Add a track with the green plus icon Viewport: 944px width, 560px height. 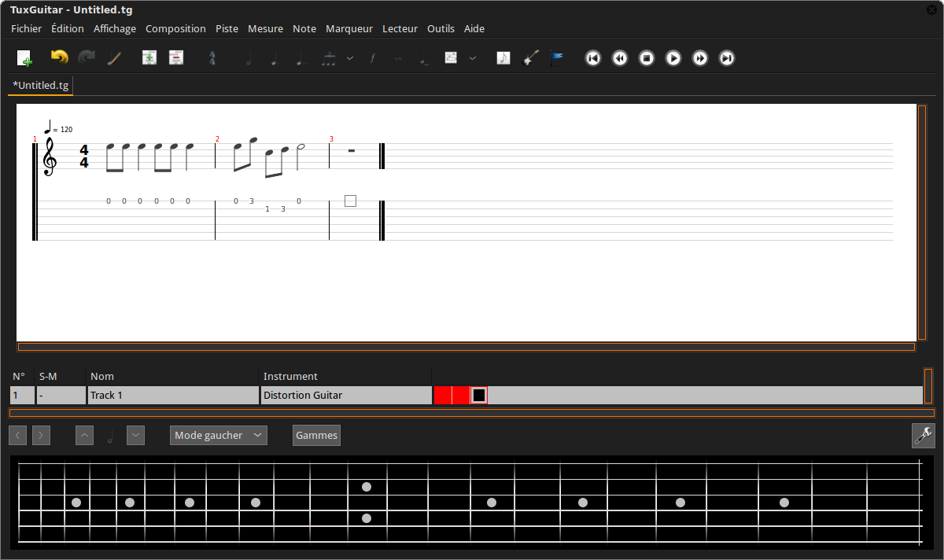pos(149,57)
